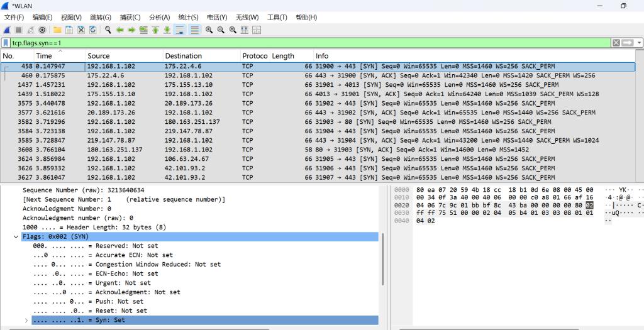The image size is (644, 330).
Task: Apply the display filter arrow button
Action: click(x=628, y=43)
